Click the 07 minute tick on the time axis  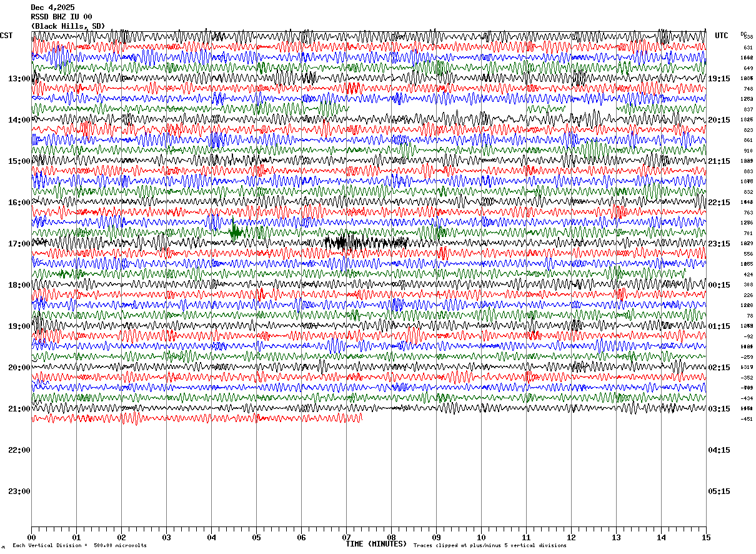346,537
